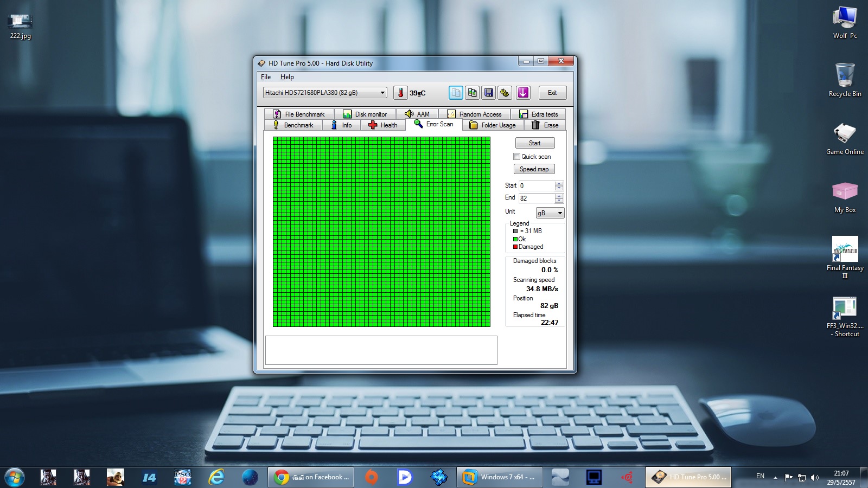Click the gray 31 MB legend swatch

515,231
